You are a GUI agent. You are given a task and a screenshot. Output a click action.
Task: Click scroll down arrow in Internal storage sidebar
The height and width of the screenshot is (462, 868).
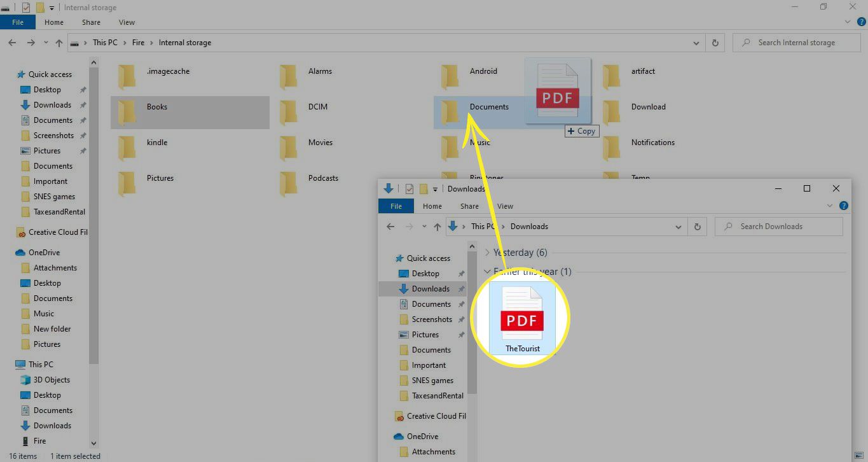tap(94, 444)
